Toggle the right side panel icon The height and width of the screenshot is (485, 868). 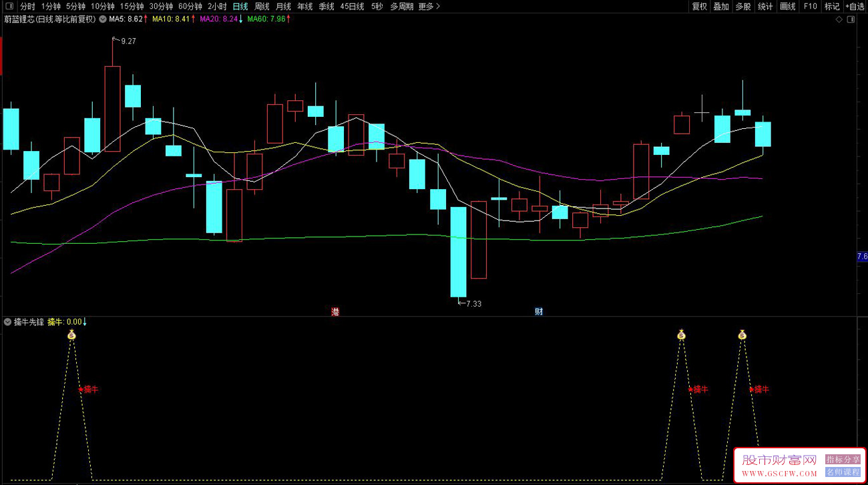[x=850, y=19]
